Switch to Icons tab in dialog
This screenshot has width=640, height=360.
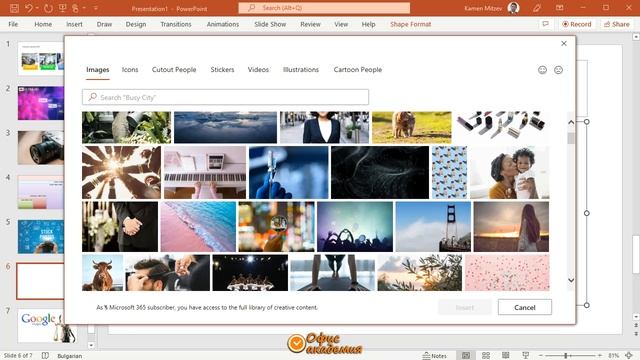(x=130, y=70)
